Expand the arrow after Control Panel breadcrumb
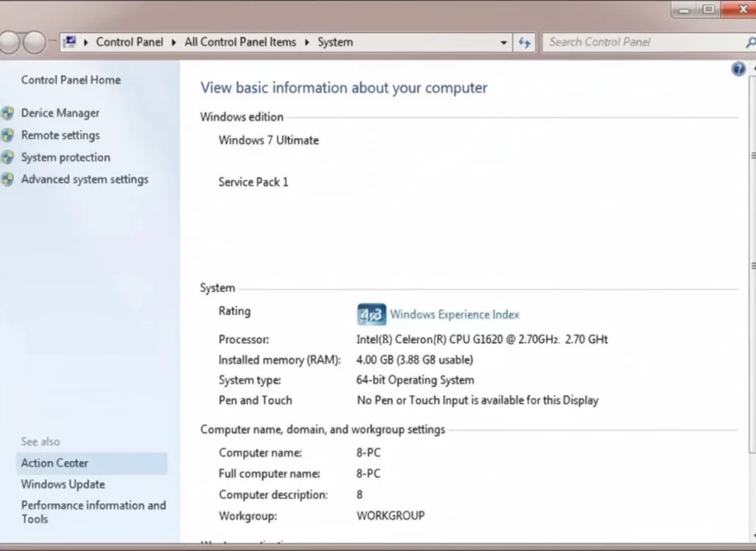Viewport: 756px width, 551px height. [176, 43]
